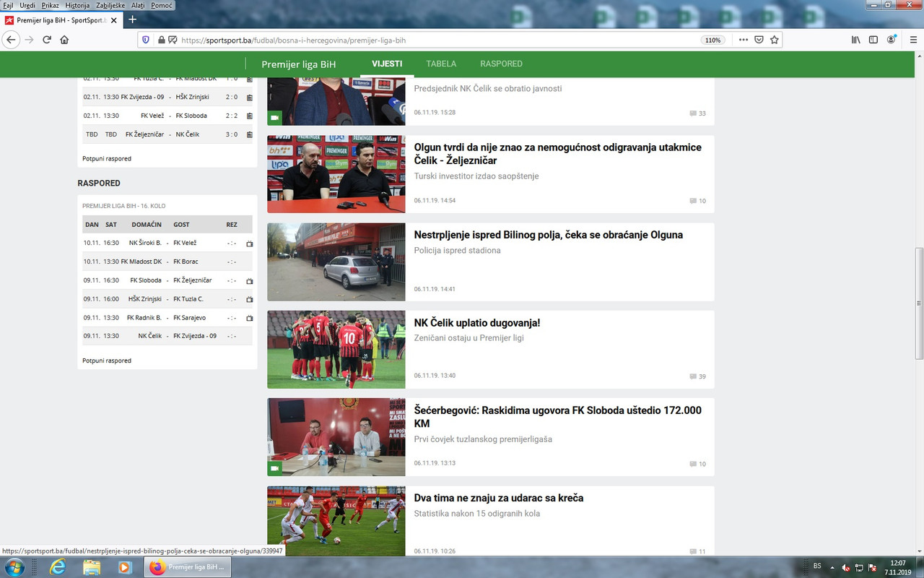Viewport: 924px width, 578px height.
Task: Open thumbnail of football match freekick article
Action: 336,521
